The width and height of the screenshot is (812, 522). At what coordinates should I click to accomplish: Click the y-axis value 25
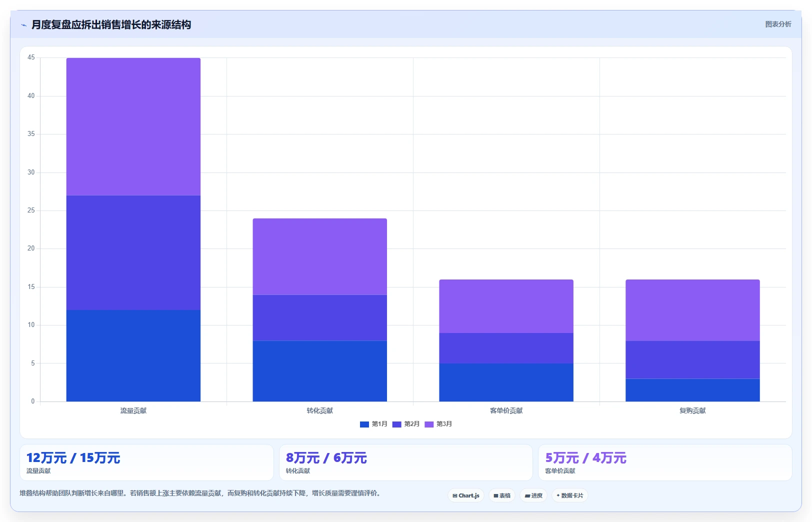click(x=31, y=210)
